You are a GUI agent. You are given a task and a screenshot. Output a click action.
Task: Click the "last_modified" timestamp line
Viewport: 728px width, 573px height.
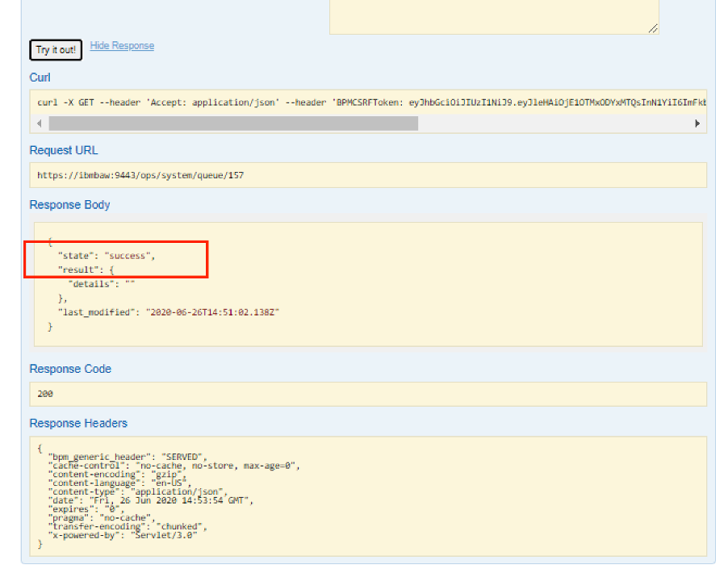click(169, 312)
